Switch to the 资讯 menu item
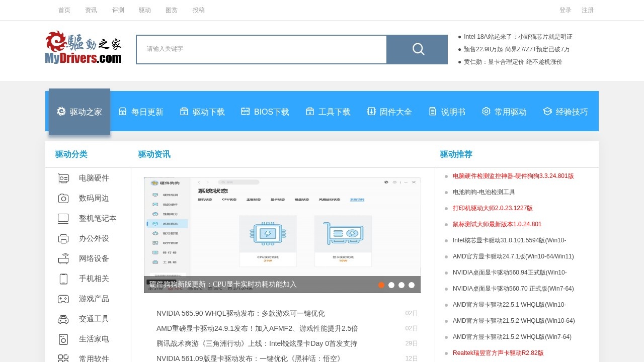The height and width of the screenshot is (362, 644). [91, 10]
